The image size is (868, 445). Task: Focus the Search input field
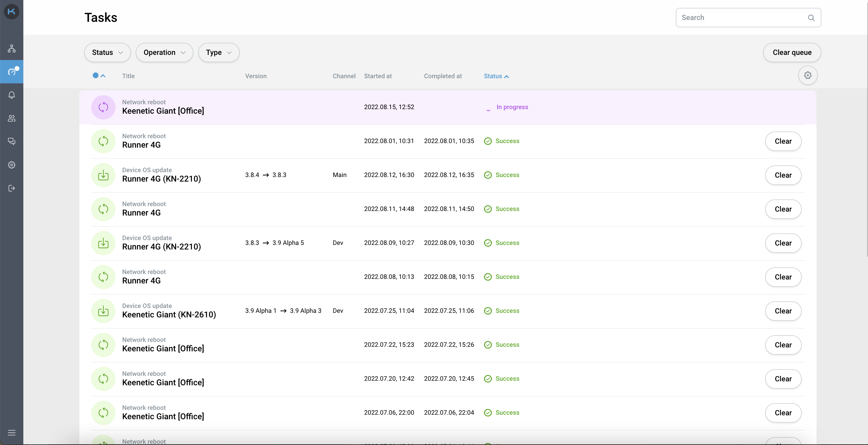click(748, 18)
